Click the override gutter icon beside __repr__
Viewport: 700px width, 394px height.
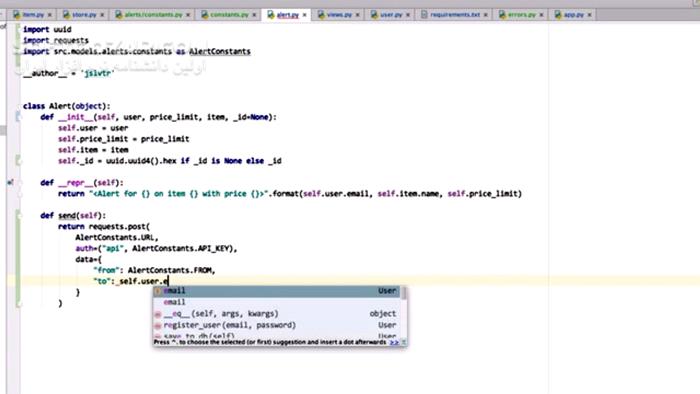10,182
